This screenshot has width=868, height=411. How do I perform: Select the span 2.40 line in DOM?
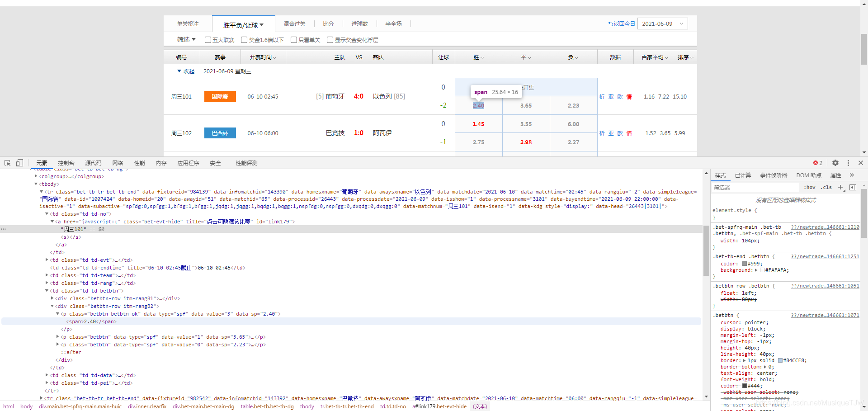click(351, 321)
